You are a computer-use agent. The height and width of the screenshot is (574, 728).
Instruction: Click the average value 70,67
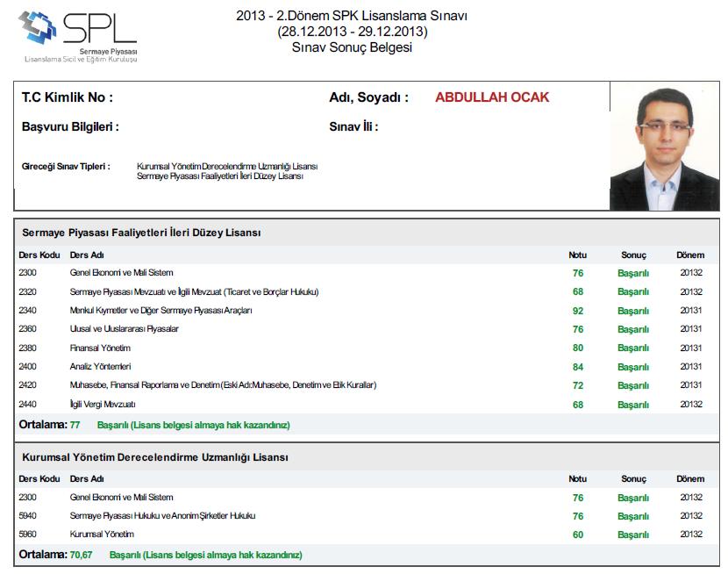[x=82, y=555]
